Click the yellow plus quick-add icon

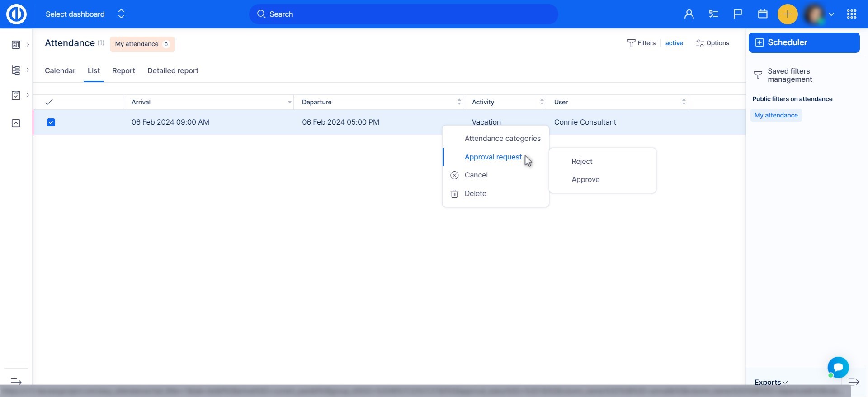click(x=787, y=14)
